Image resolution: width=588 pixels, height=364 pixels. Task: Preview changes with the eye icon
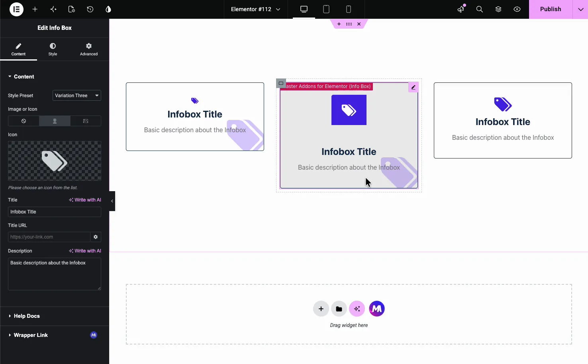(x=517, y=9)
